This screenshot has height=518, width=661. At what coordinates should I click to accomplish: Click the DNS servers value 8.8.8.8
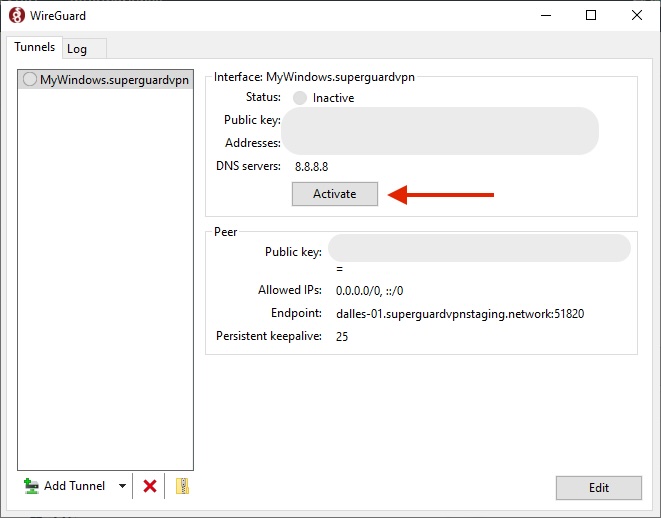pyautogui.click(x=311, y=166)
